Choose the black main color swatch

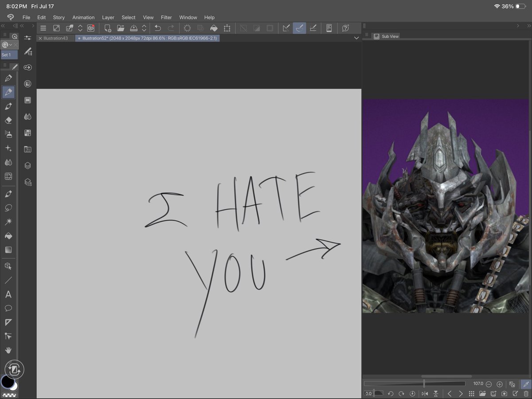click(7, 381)
